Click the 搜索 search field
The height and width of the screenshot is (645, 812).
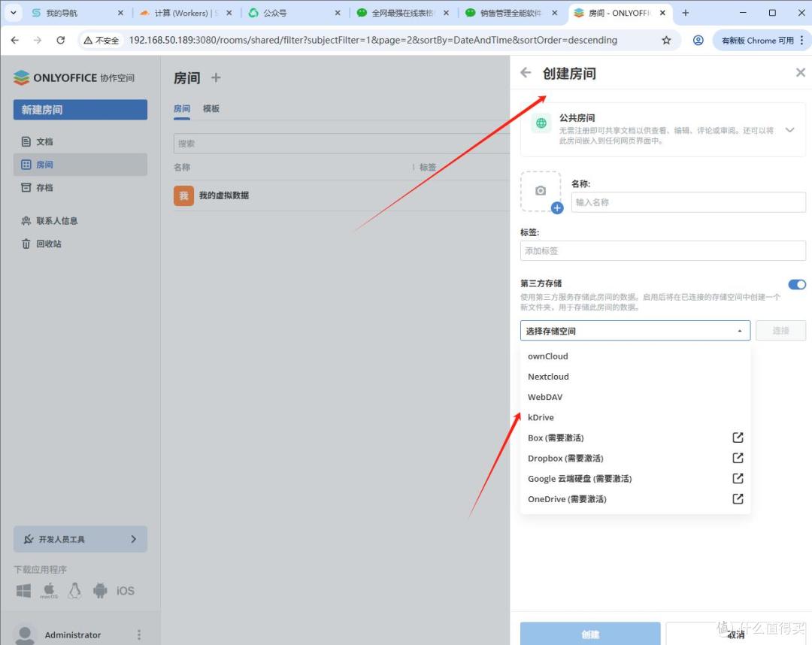coord(342,144)
